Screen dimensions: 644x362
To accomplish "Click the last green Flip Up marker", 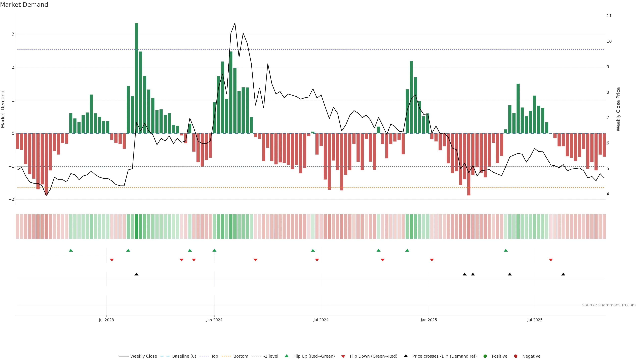I will 506,250.
